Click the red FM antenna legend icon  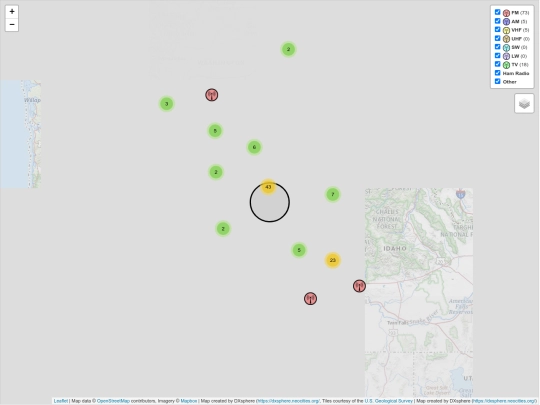[x=506, y=13]
